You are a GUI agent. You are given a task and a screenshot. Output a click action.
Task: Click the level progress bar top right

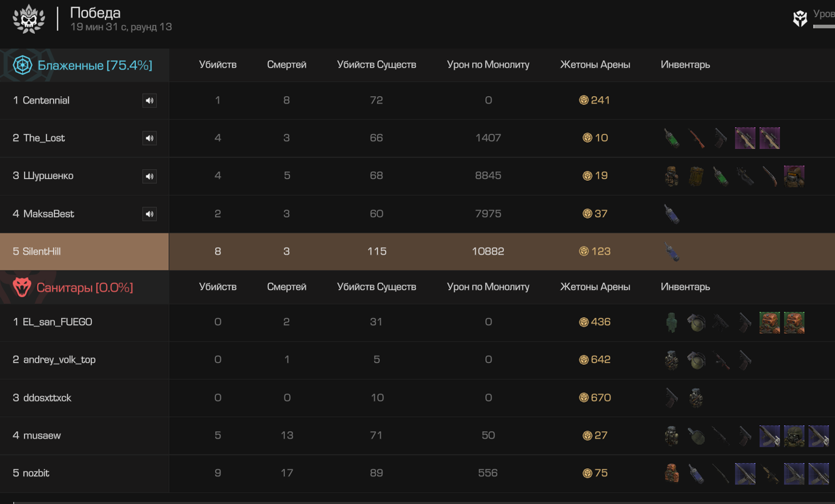pyautogui.click(x=824, y=27)
